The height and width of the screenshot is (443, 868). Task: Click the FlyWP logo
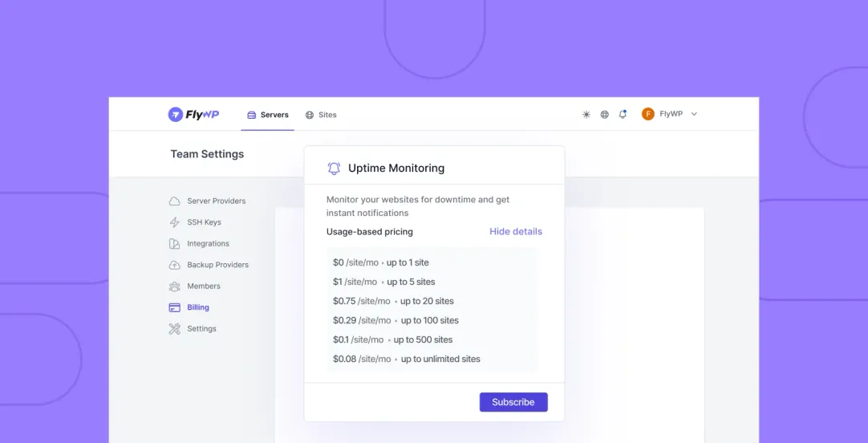click(x=194, y=115)
